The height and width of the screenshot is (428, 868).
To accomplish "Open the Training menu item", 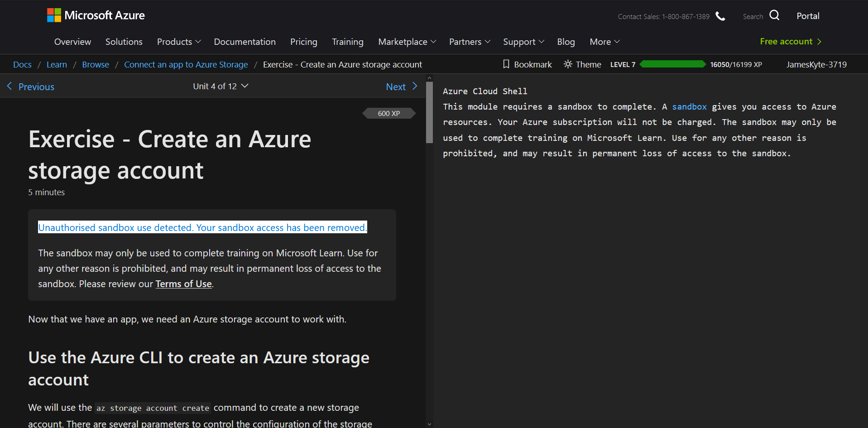I will [348, 42].
